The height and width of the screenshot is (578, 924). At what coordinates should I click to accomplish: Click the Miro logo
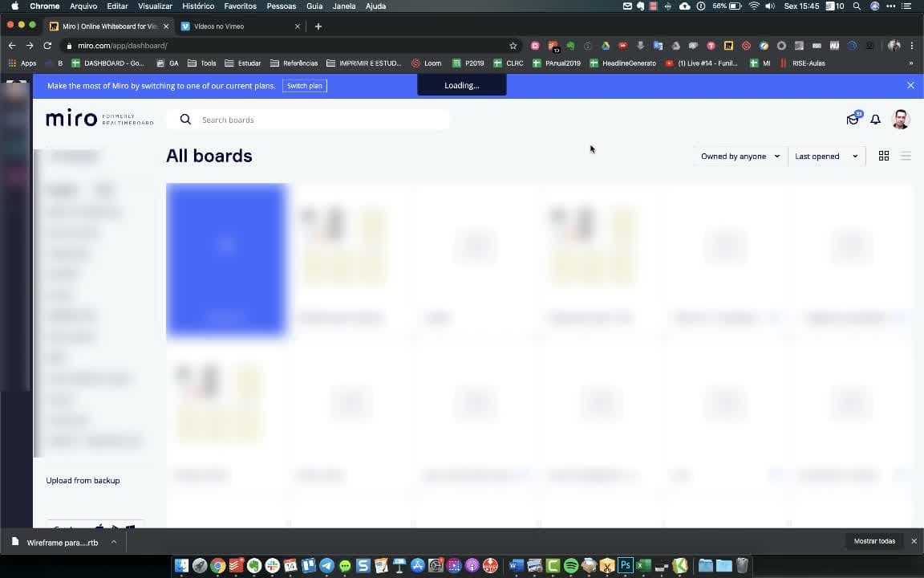coord(72,119)
